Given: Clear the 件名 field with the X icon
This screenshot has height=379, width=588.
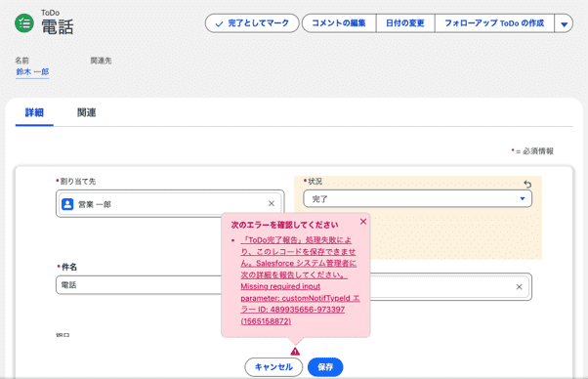Looking at the screenshot, I should coord(519,287).
